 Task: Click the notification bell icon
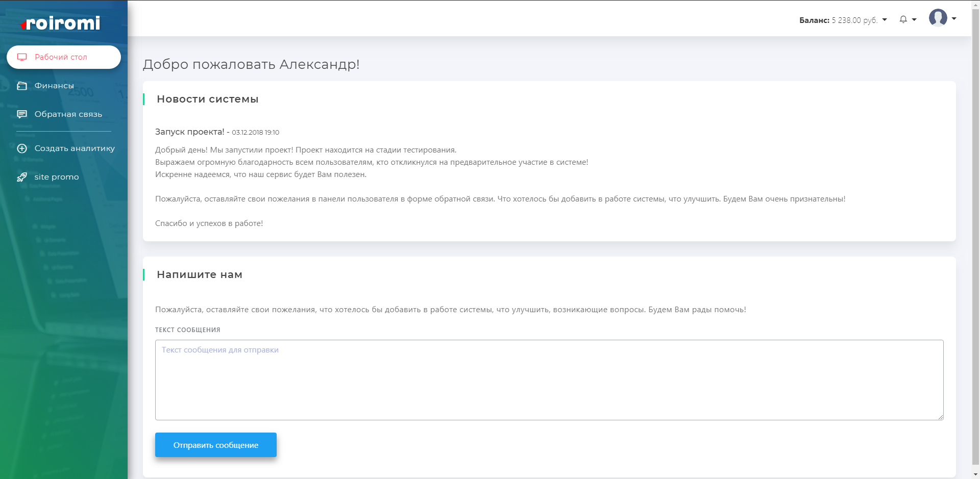(x=903, y=19)
